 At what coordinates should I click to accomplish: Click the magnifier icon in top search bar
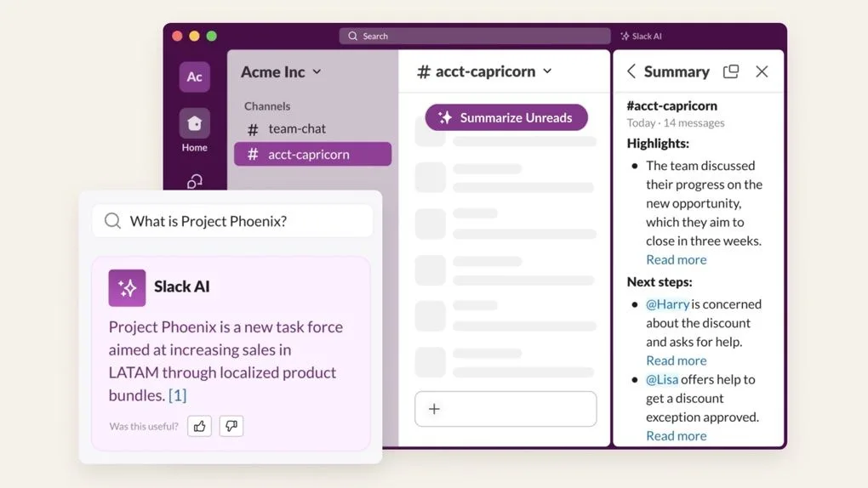[x=352, y=36]
